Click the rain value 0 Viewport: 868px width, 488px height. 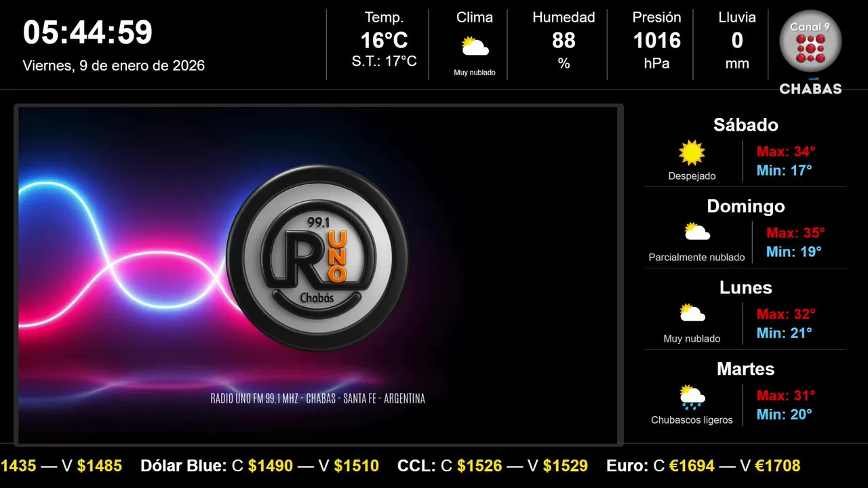737,41
